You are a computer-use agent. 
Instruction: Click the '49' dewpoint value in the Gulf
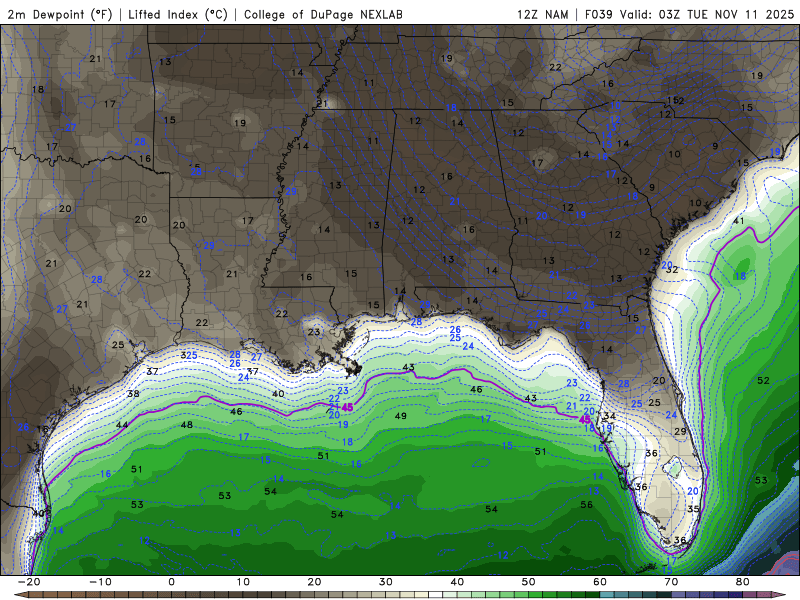(x=401, y=416)
